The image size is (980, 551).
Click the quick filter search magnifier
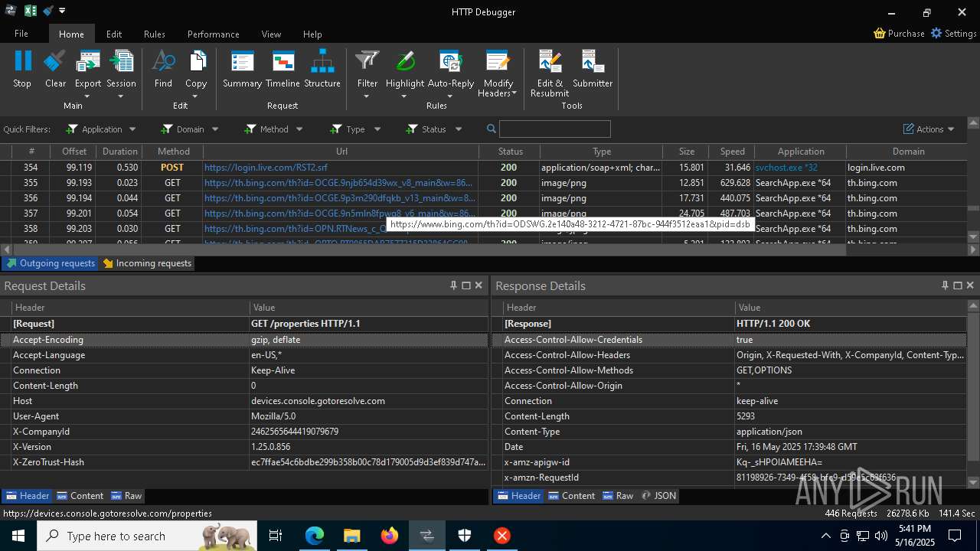tap(492, 129)
